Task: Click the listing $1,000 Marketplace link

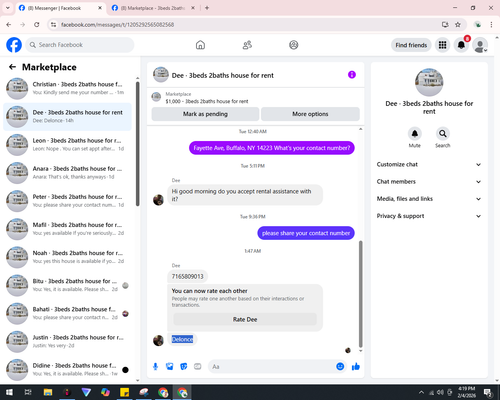Action: (x=207, y=101)
